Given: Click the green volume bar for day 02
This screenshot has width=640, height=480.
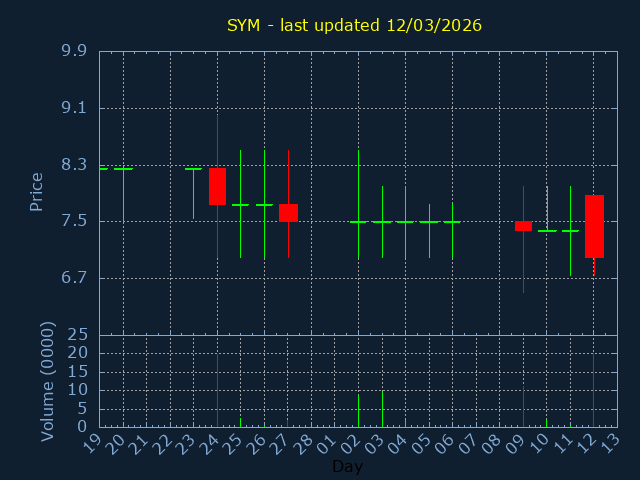Looking at the screenshot, I should (358, 411).
